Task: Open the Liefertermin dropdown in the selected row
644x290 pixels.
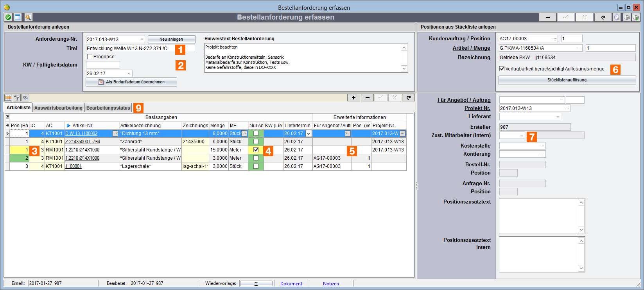Action: click(309, 133)
